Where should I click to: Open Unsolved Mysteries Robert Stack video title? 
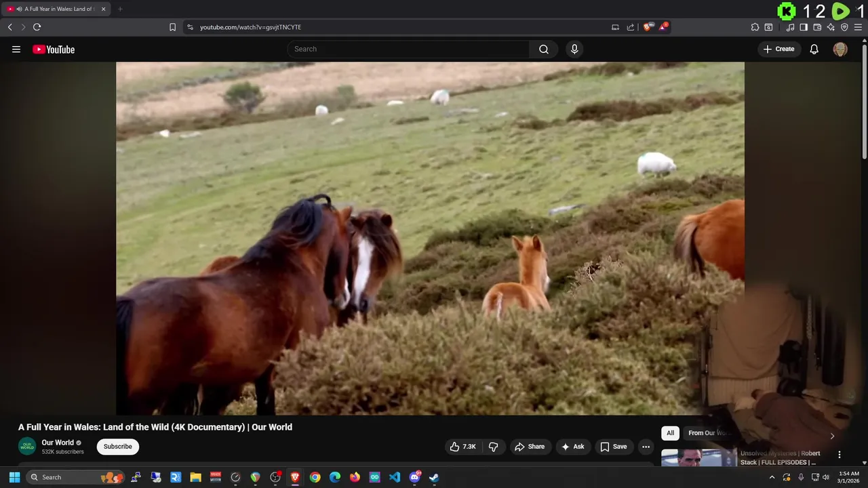coord(780,457)
